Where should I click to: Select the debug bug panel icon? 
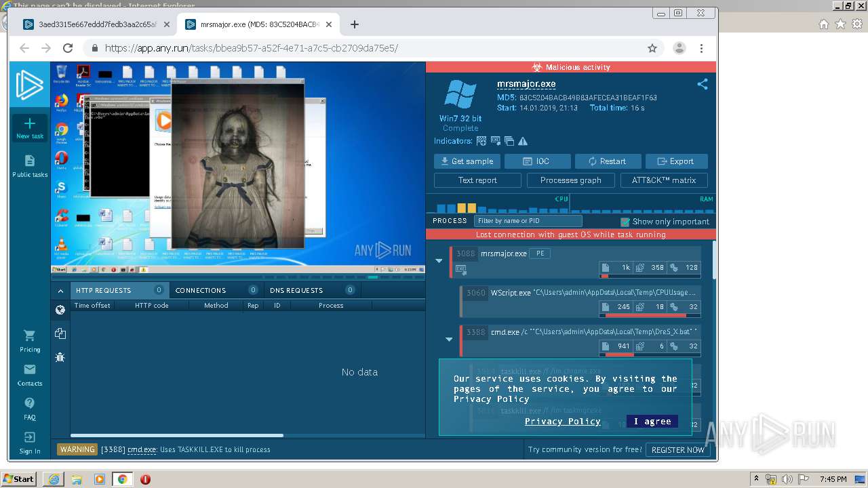[60, 357]
